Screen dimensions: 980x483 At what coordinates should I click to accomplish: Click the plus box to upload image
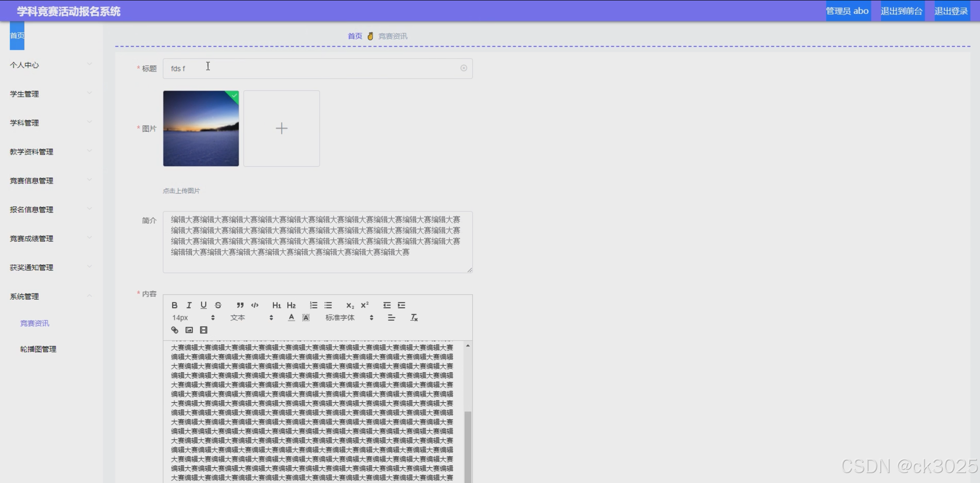[282, 128]
